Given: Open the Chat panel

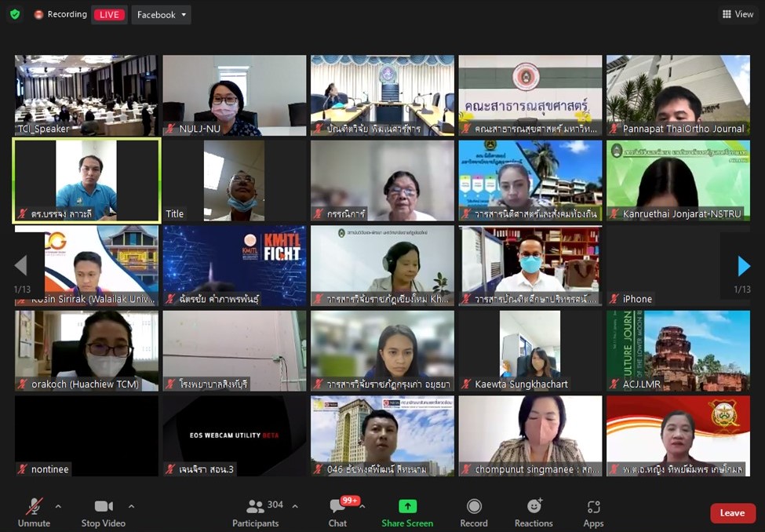Looking at the screenshot, I should click(337, 512).
